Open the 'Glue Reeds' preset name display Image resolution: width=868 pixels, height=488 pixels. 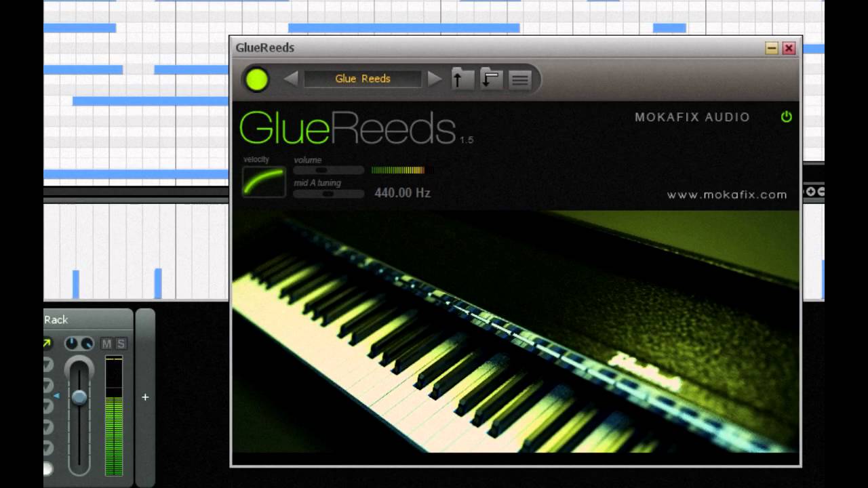(x=363, y=79)
